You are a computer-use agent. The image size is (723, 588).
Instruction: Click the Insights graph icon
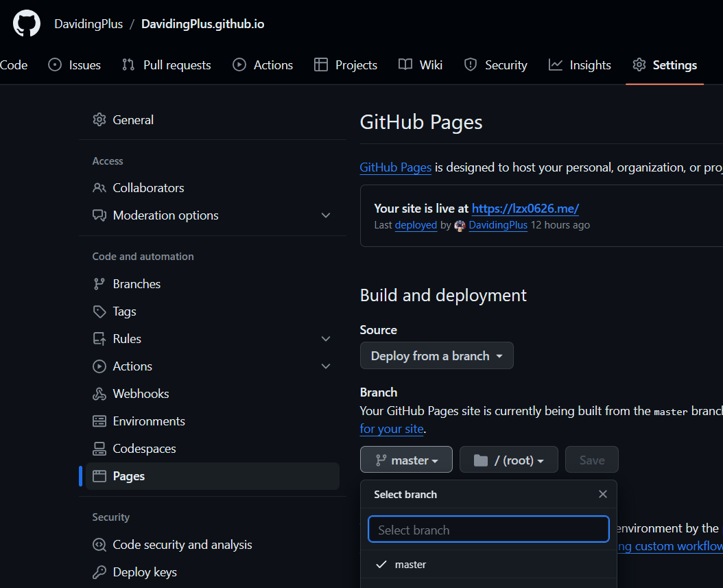click(x=555, y=65)
